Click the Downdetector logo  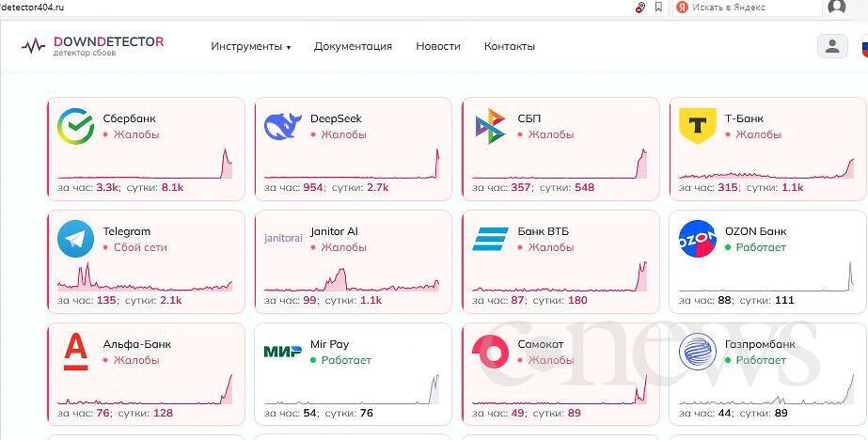[92, 45]
